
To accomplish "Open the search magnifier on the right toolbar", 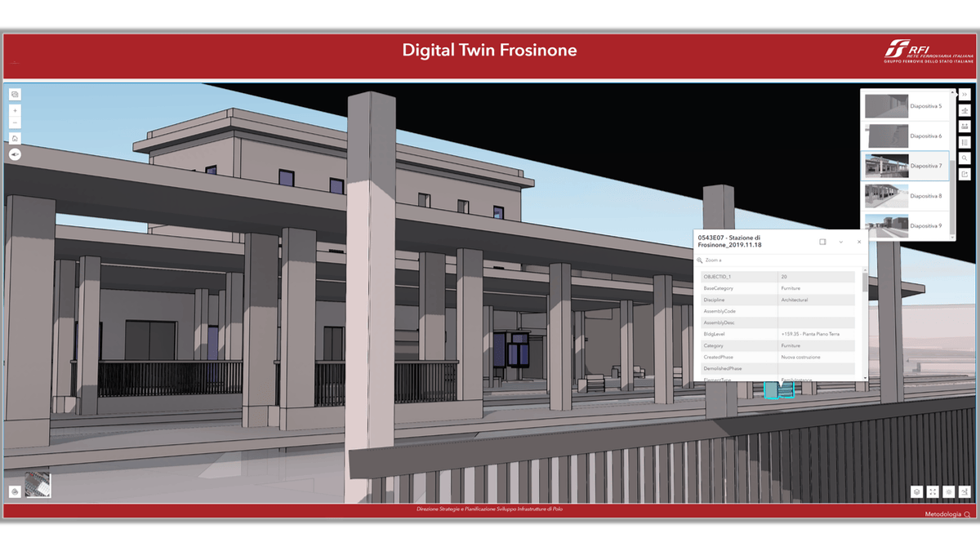I will pyautogui.click(x=964, y=158).
